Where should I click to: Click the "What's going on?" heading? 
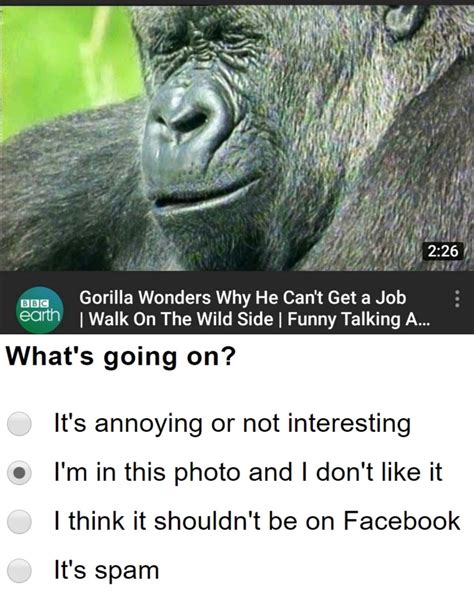(121, 357)
